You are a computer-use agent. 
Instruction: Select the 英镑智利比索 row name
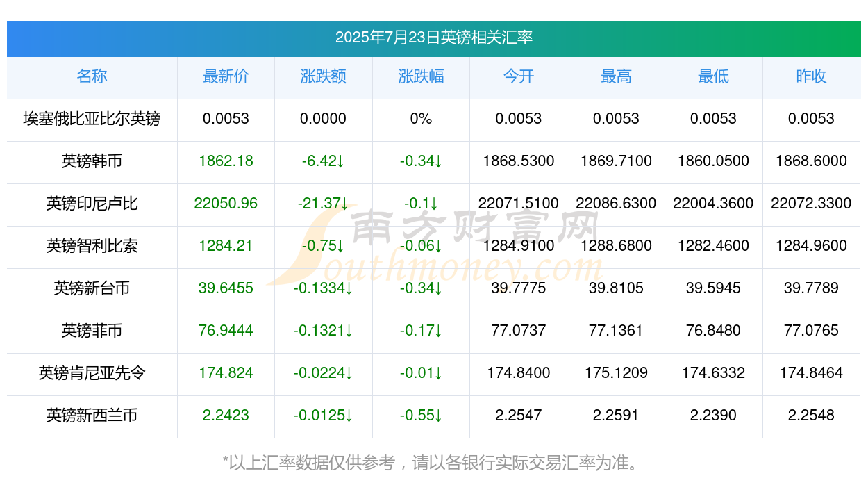(92, 246)
